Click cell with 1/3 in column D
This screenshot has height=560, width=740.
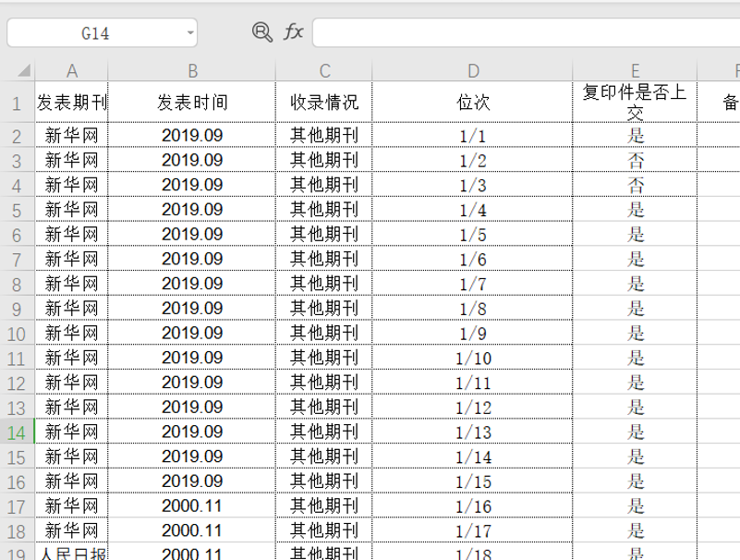pos(473,185)
